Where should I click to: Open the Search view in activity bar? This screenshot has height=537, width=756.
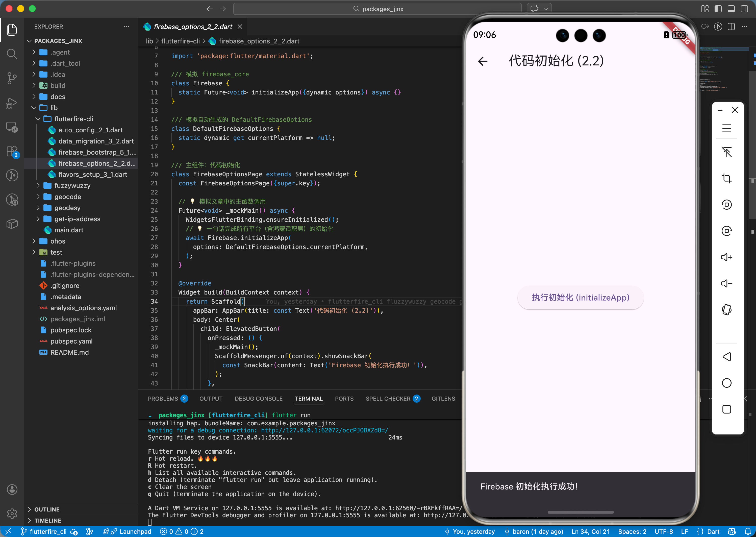point(12,54)
